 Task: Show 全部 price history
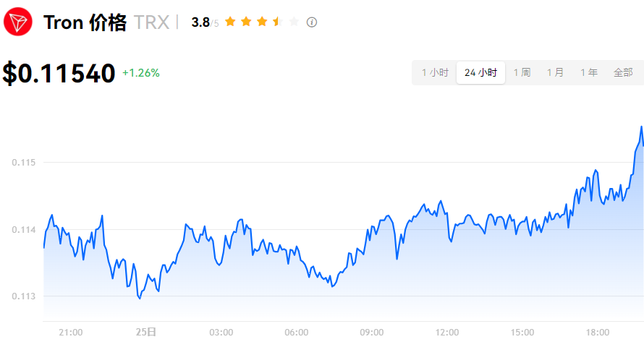point(623,72)
